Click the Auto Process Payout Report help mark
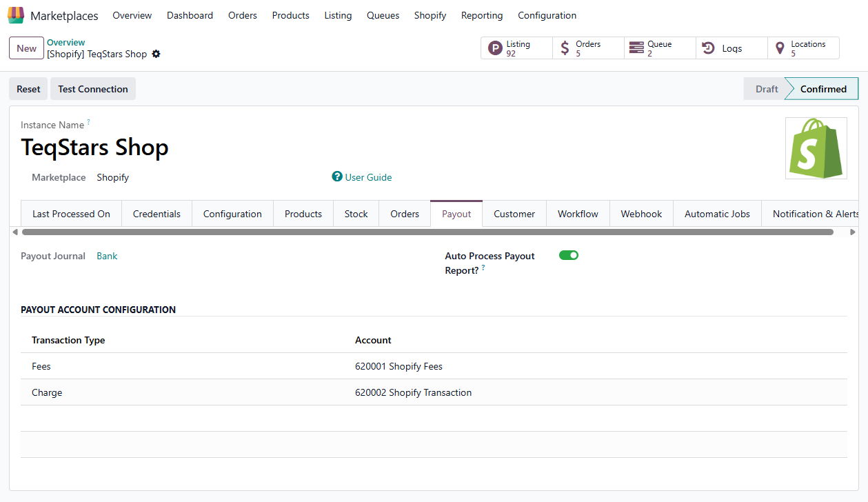The height and width of the screenshot is (502, 868). [x=483, y=268]
